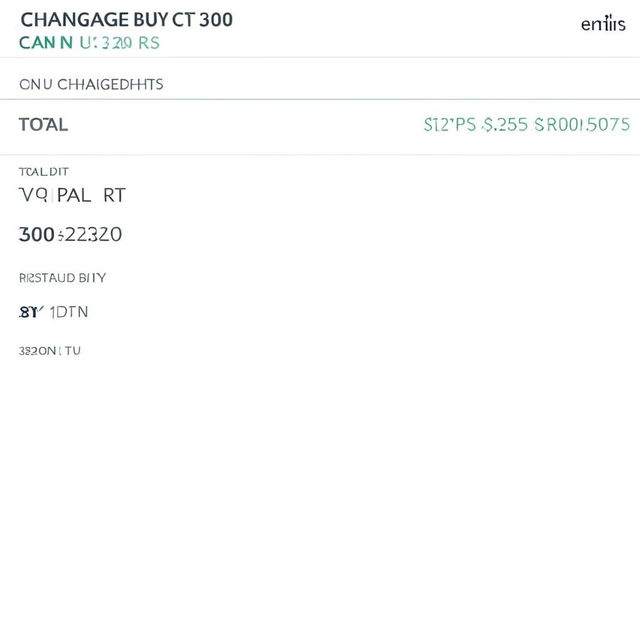Screen dimensions: 640x640
Task: Click the green '$.255' amount
Action: 505,124
